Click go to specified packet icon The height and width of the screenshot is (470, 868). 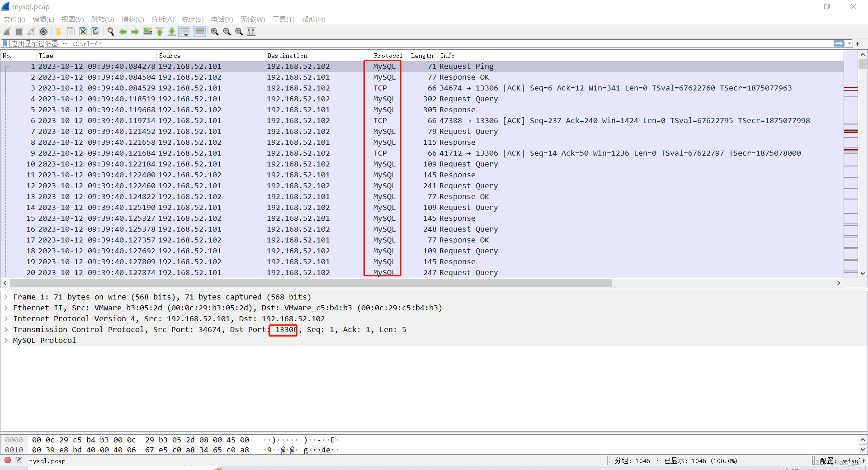pyautogui.click(x=147, y=32)
